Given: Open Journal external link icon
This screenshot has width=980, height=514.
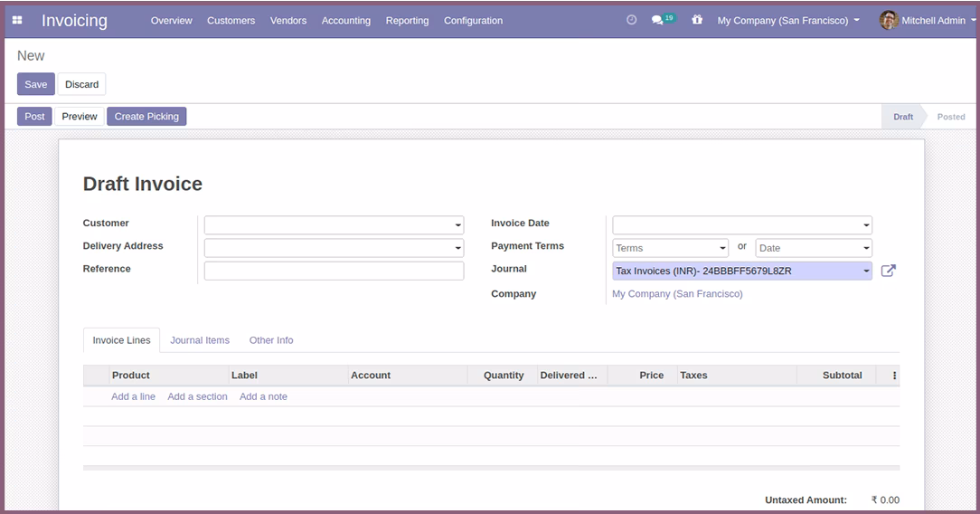Looking at the screenshot, I should (888, 271).
